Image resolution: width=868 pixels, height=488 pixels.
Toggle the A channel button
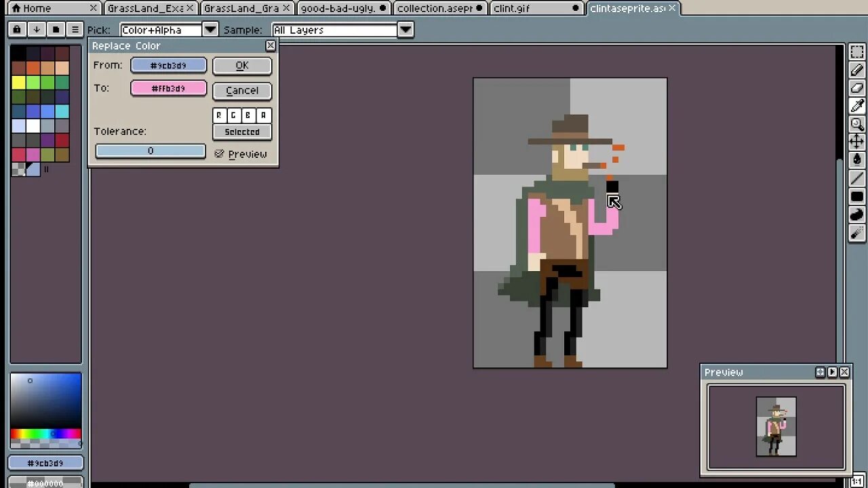263,115
